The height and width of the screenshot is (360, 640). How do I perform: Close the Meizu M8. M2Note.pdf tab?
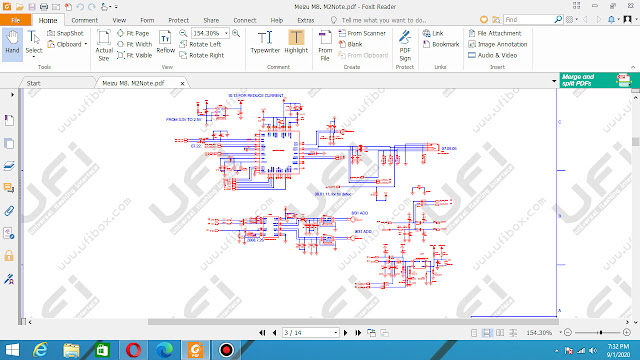(x=182, y=83)
